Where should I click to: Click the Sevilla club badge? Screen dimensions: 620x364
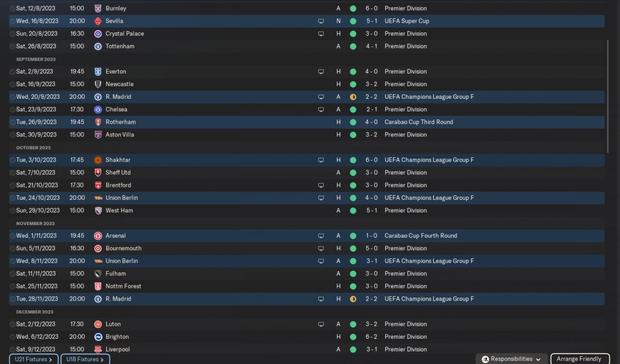(98, 21)
